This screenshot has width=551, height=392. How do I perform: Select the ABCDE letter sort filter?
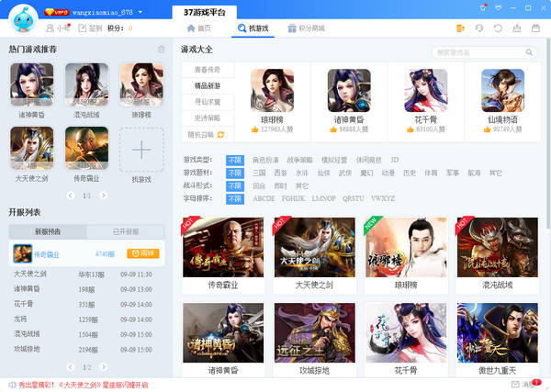pos(264,198)
